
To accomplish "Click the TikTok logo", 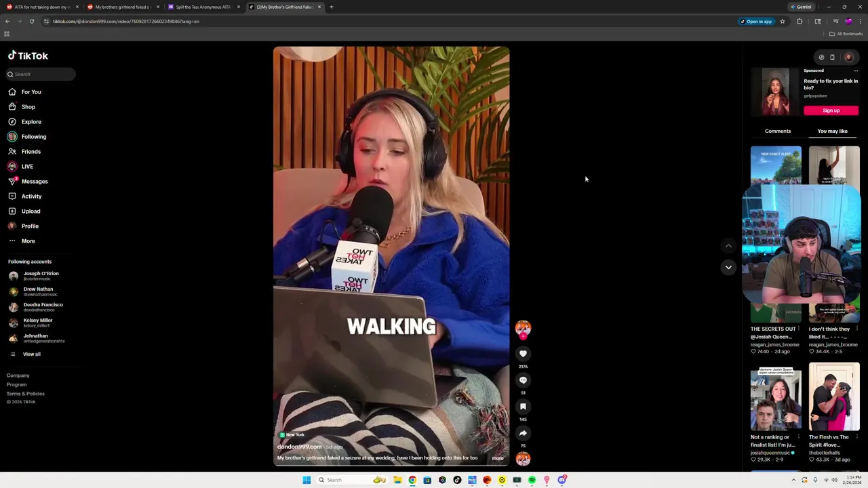I will click(28, 56).
